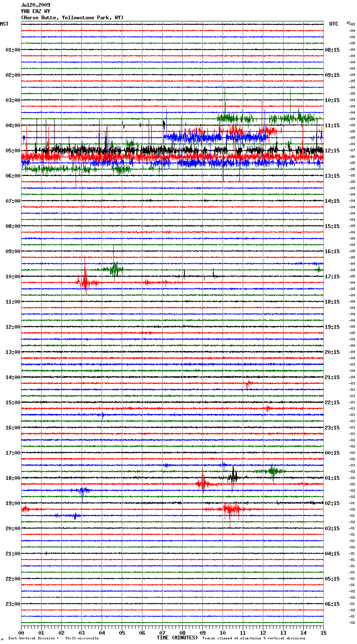Click "(Horse Butte, Yellowstone Park, WY)" subtitle
This screenshot has width=357, height=644.
point(72,18)
